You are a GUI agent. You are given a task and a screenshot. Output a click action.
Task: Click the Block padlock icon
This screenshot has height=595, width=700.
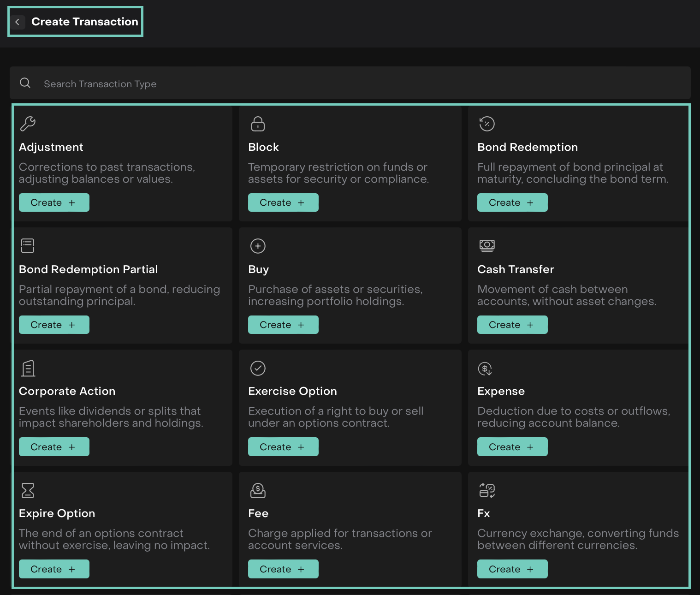click(x=257, y=124)
